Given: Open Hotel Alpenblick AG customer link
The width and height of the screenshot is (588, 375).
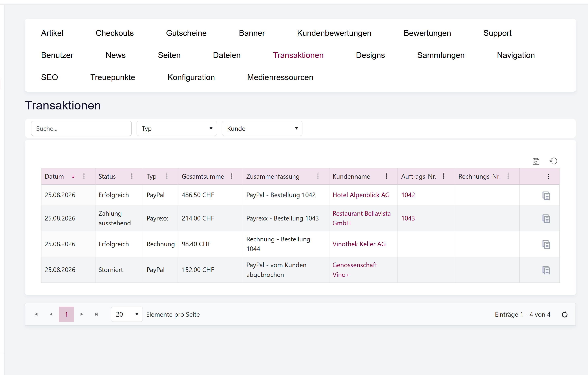Looking at the screenshot, I should coord(361,195).
